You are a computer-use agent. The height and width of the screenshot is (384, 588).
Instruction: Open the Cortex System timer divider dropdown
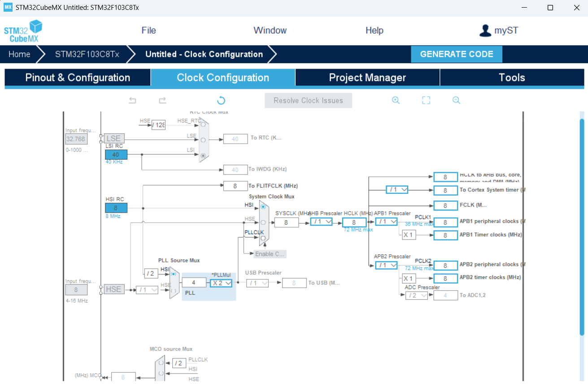[x=397, y=190]
